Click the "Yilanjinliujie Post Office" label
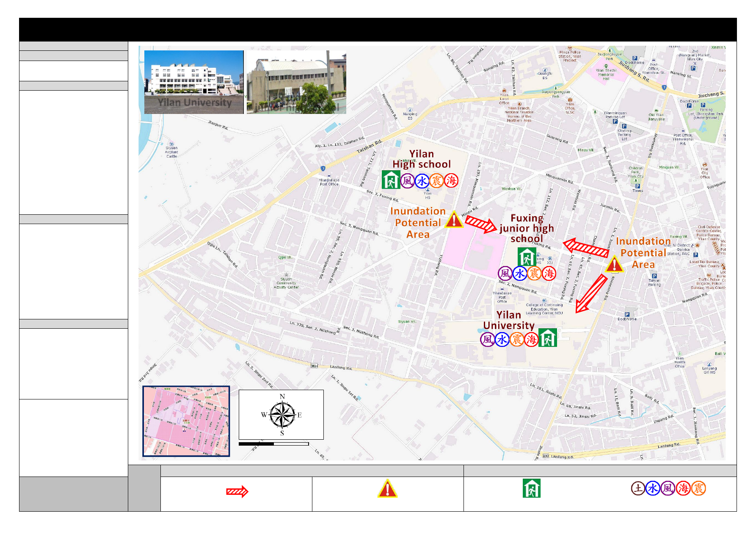The width and height of the screenshot is (756, 535). pyautogui.click(x=329, y=182)
